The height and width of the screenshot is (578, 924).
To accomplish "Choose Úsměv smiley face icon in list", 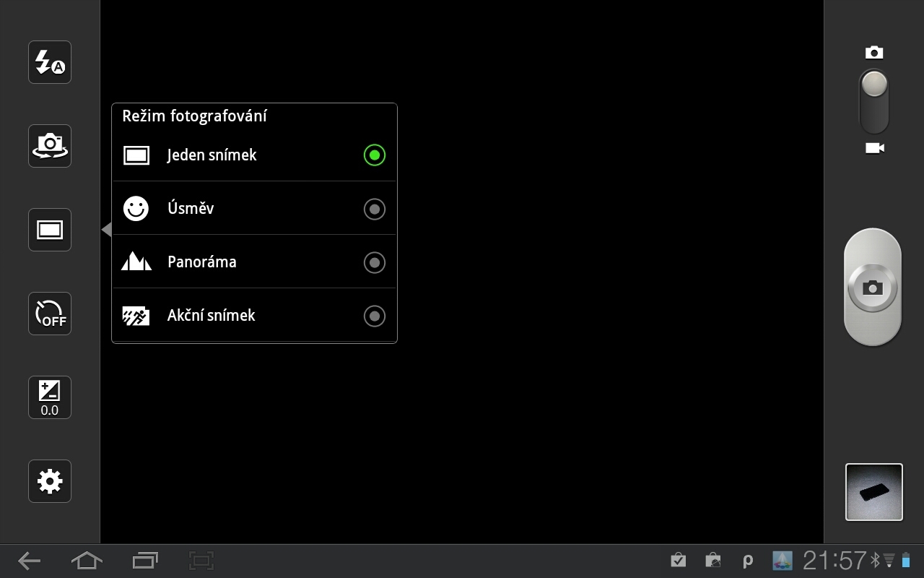I will [x=136, y=209].
